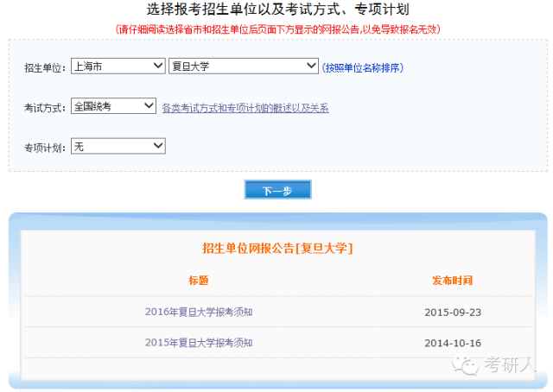Click the 按照单位名称排序 link

(x=363, y=67)
